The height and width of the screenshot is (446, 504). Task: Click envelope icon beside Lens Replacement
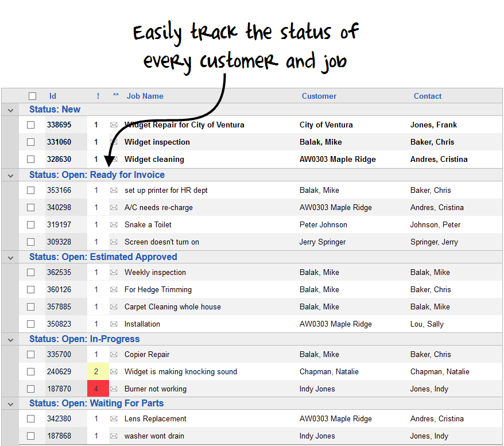pyautogui.click(x=114, y=418)
